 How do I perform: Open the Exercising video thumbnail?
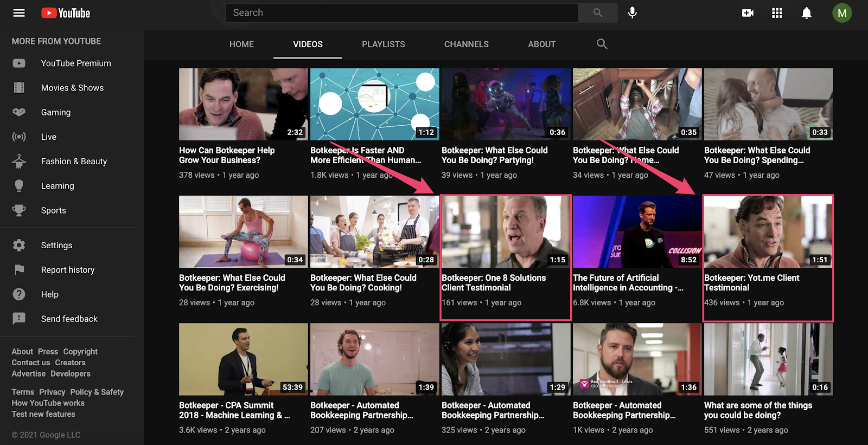(x=244, y=231)
